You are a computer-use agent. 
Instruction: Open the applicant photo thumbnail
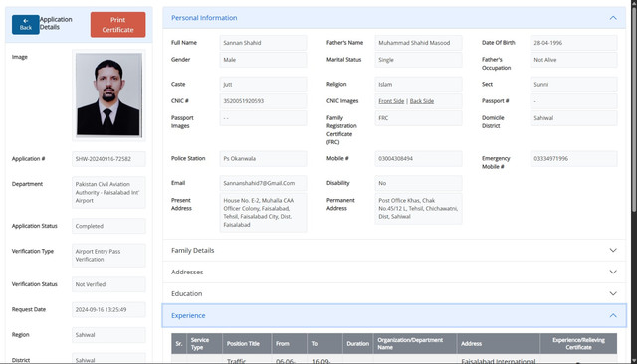coord(108,94)
